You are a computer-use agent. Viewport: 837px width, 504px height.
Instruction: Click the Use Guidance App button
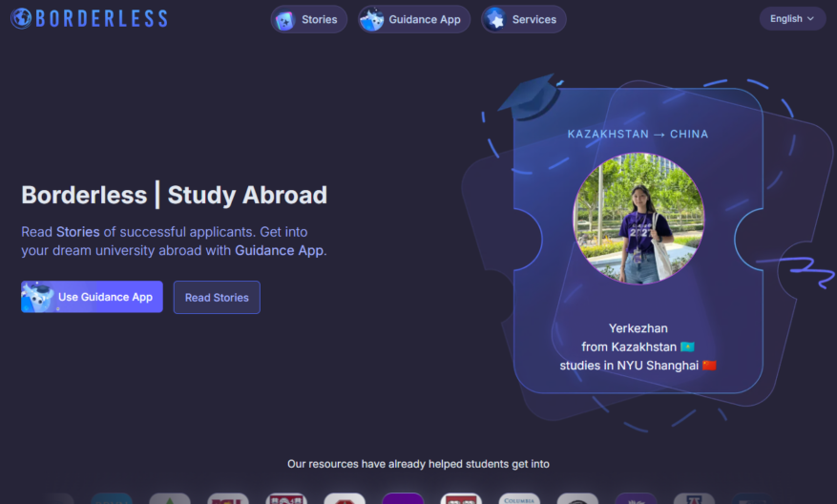point(92,297)
